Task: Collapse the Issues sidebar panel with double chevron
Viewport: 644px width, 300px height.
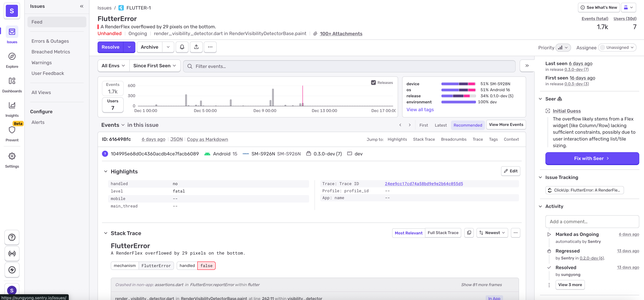Action: 82,6
